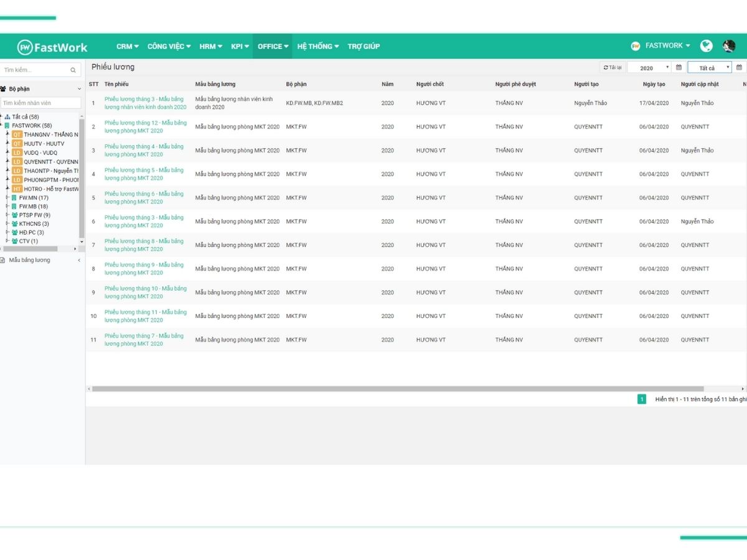Open Phiếu lương tháng 12 payslip link
The image size is (747, 560).
pos(145,127)
